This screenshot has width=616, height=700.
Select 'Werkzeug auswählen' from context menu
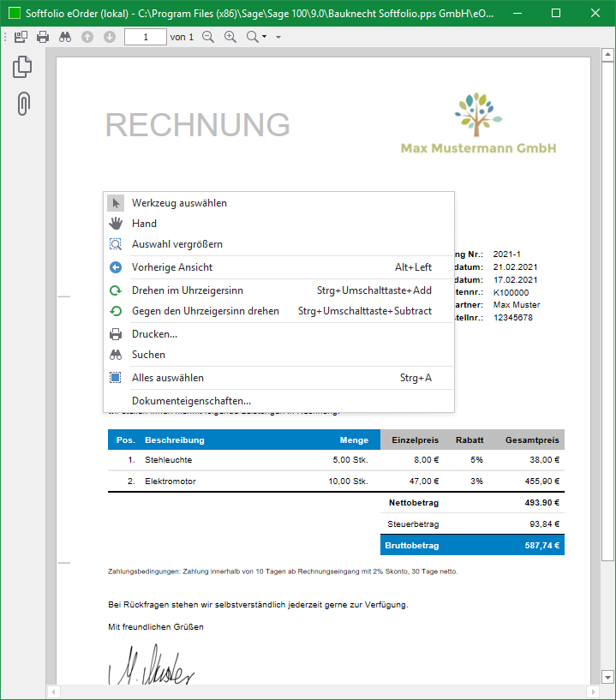tap(179, 203)
